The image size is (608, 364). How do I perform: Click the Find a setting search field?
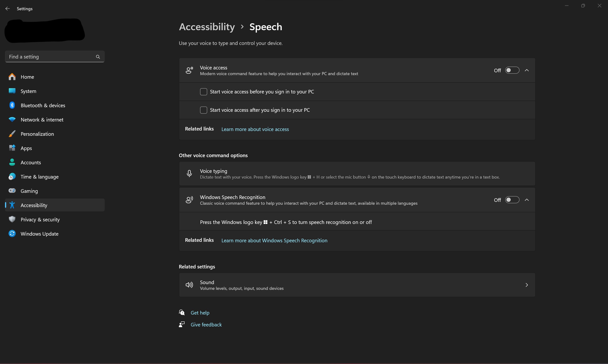tap(55, 57)
